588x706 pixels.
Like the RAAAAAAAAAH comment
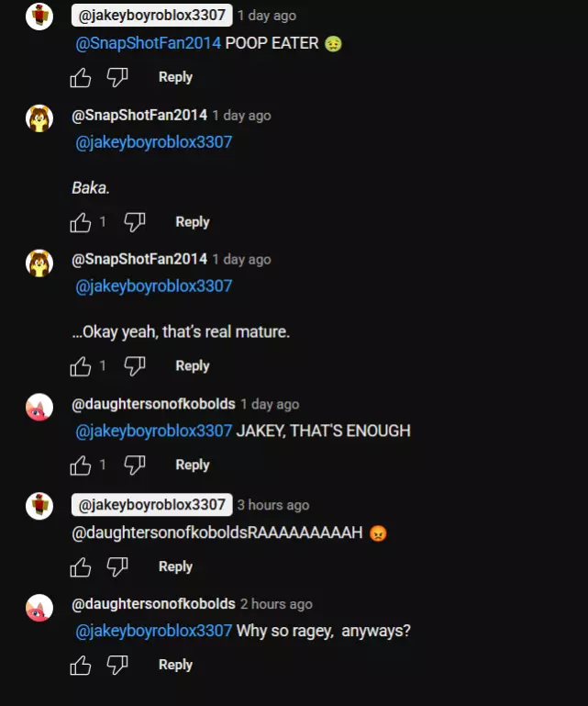click(81, 566)
